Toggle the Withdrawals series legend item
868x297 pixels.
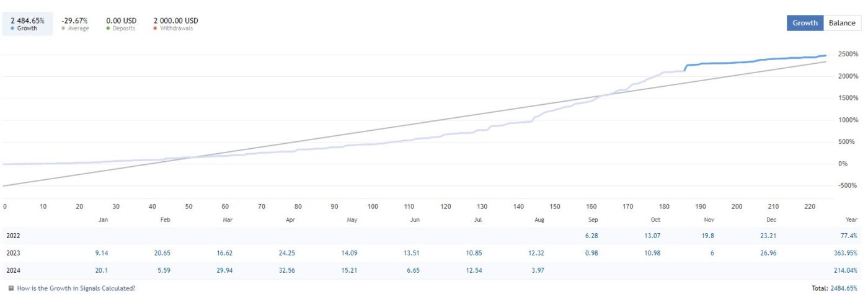[175, 24]
